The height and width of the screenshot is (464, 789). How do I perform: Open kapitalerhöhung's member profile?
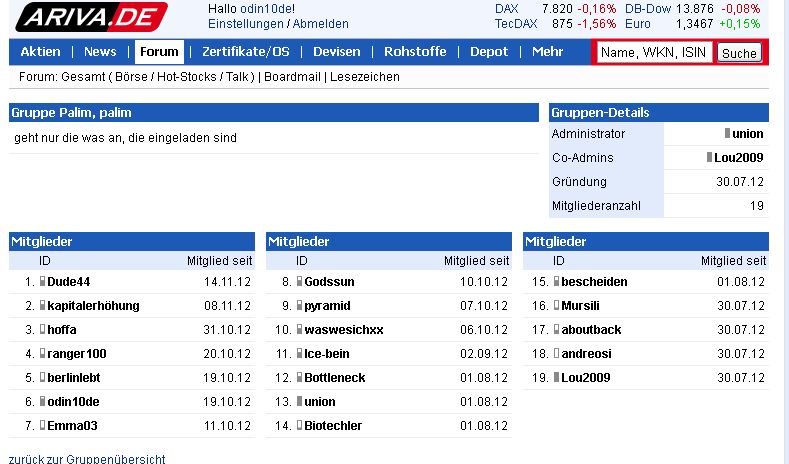[x=93, y=305]
